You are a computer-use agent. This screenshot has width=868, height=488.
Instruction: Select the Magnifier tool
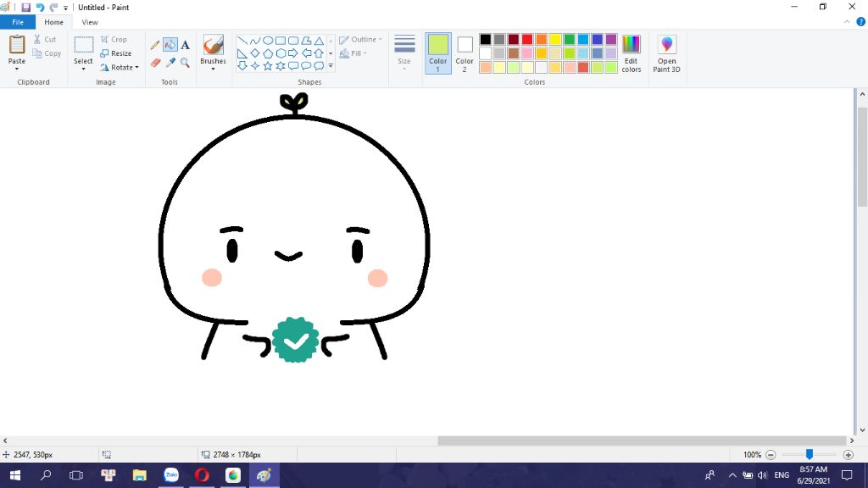186,63
